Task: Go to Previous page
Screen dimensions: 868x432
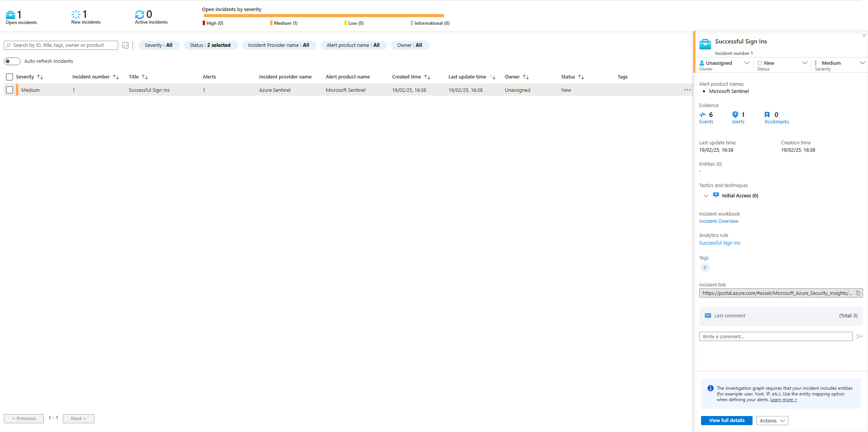Action: coord(24,419)
